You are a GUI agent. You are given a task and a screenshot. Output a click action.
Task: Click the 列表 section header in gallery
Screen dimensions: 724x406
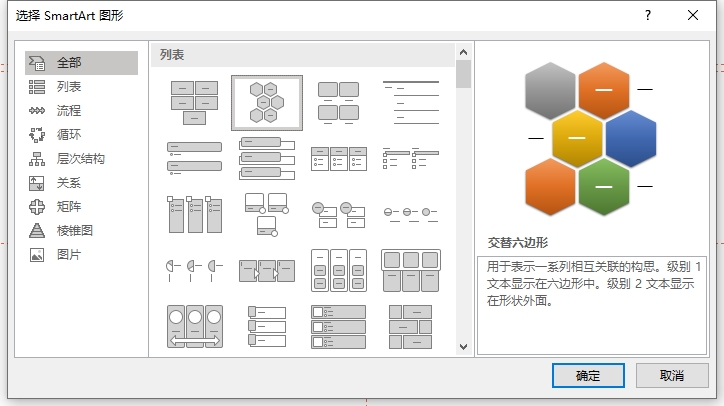point(303,55)
